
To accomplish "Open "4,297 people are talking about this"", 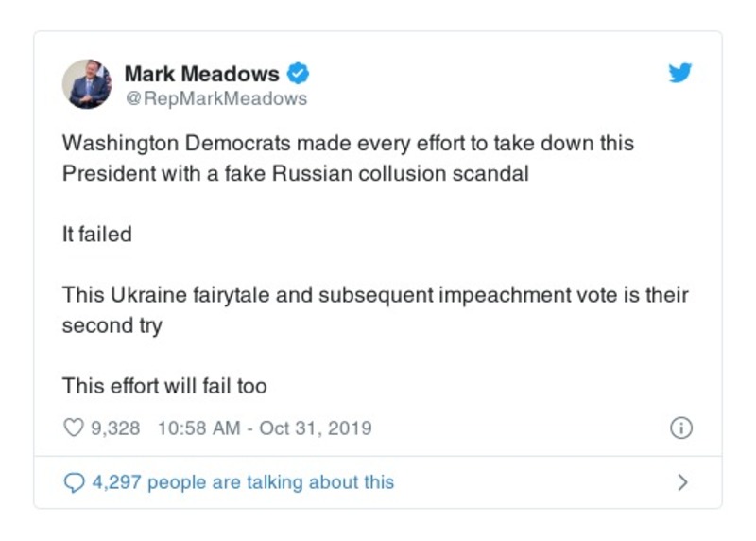I will click(243, 482).
